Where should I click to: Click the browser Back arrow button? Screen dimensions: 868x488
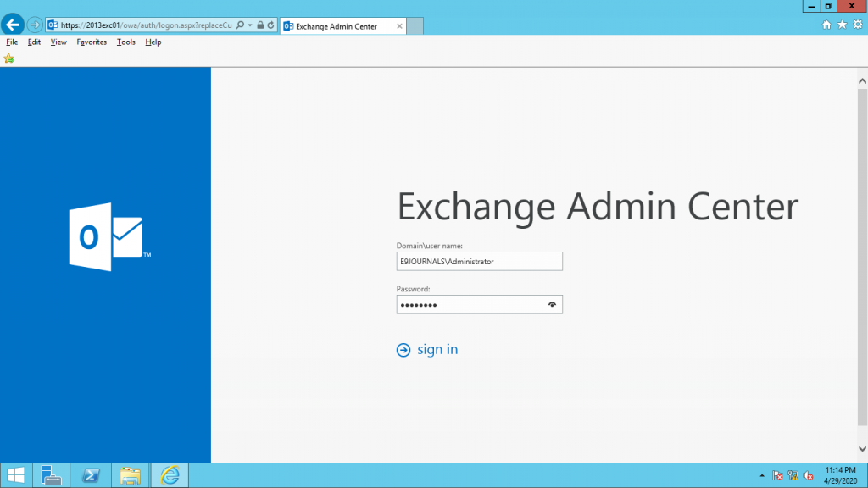tap(12, 25)
